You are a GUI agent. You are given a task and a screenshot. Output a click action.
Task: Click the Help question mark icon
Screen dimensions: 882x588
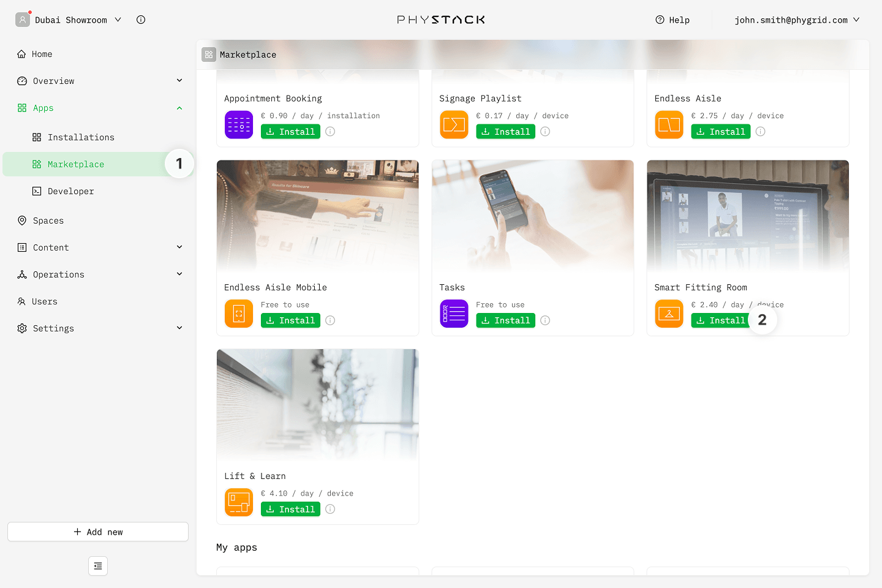pyautogui.click(x=660, y=20)
